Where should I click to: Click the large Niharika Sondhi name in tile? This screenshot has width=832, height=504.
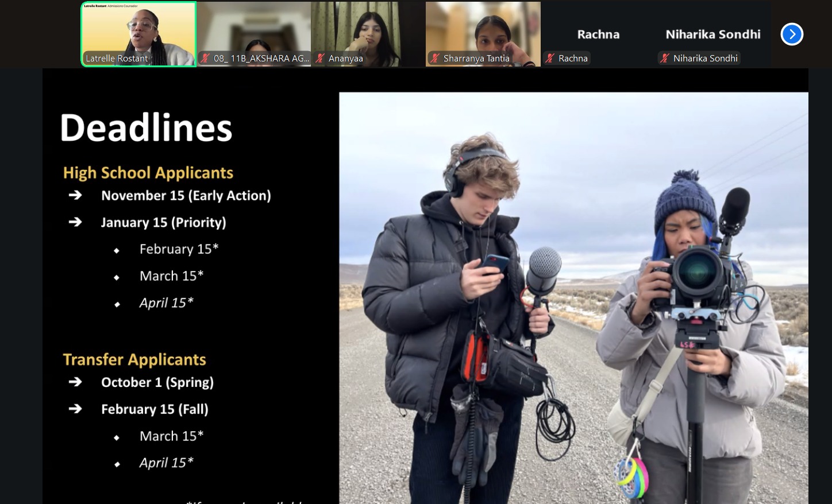(x=712, y=34)
